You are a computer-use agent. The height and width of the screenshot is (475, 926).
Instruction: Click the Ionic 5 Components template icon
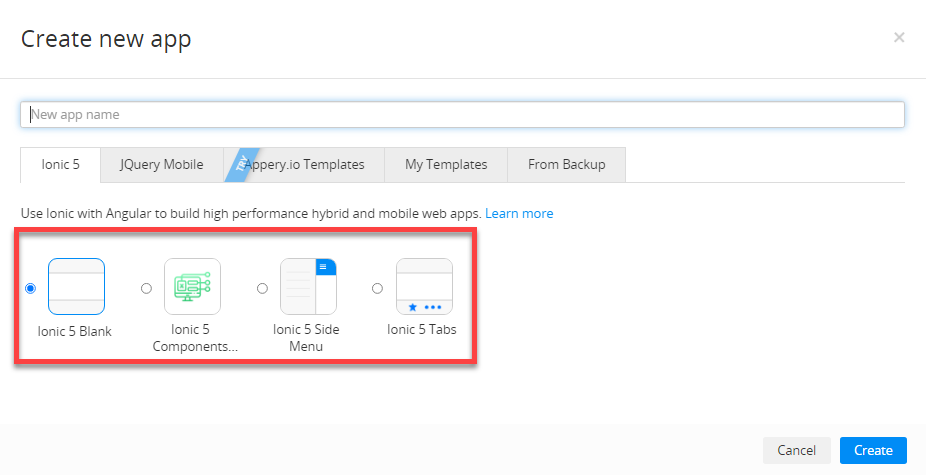click(193, 287)
